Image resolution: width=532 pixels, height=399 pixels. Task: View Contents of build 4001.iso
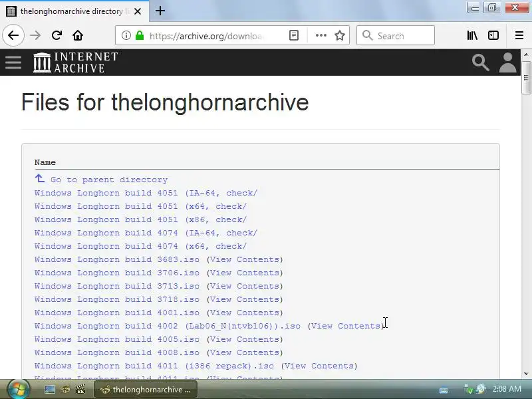245,313
